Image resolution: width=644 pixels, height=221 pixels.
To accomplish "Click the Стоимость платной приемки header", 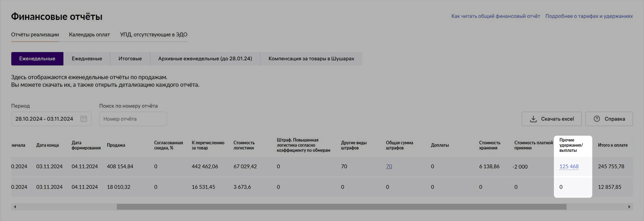I will click(x=534, y=145).
